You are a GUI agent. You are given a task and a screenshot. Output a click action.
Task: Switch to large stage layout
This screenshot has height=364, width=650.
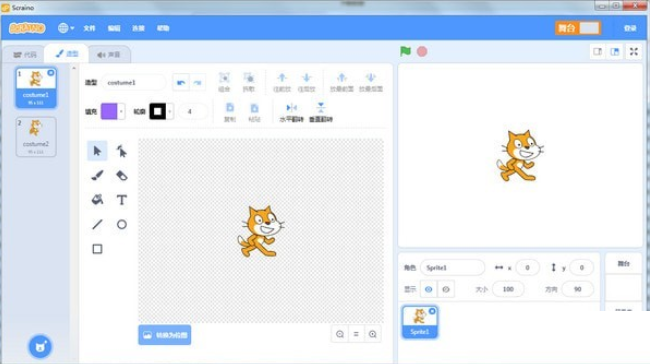coord(615,52)
